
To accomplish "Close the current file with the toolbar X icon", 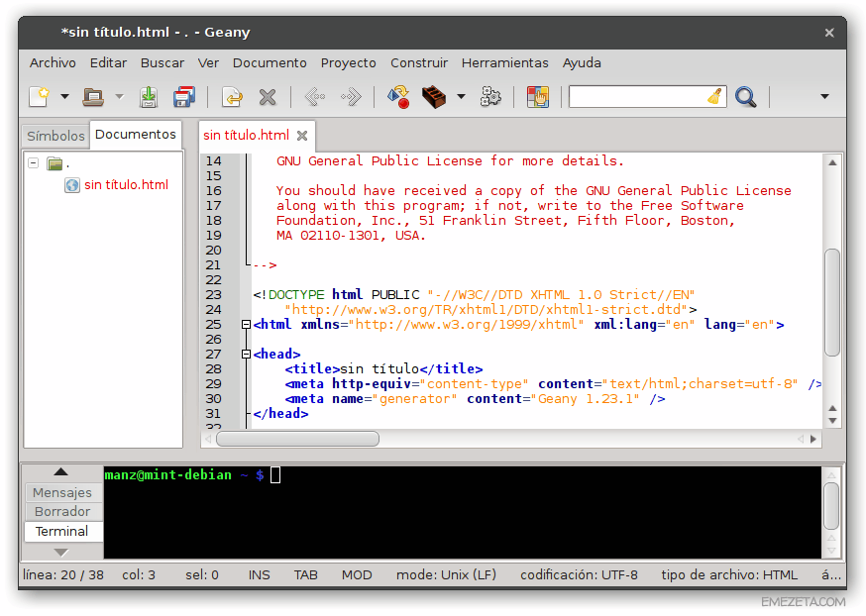I will (268, 97).
